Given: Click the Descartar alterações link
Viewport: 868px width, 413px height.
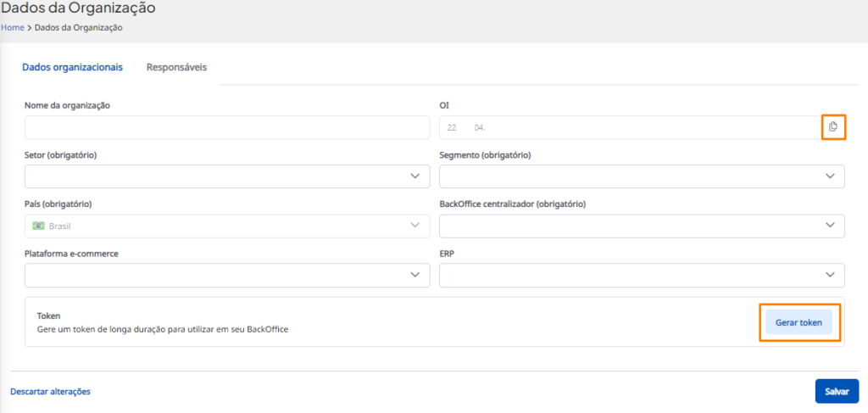Looking at the screenshot, I should pos(50,392).
